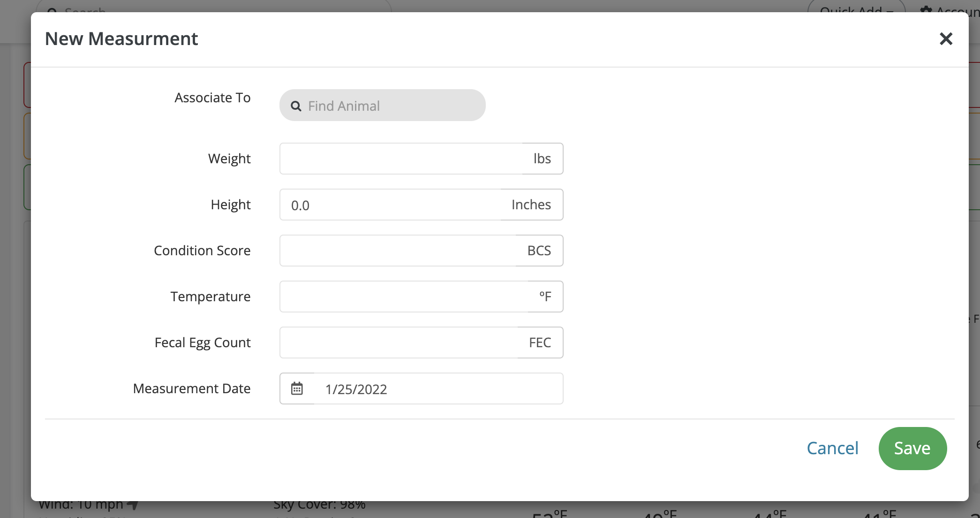Click the lbs unit label

pyautogui.click(x=542, y=159)
